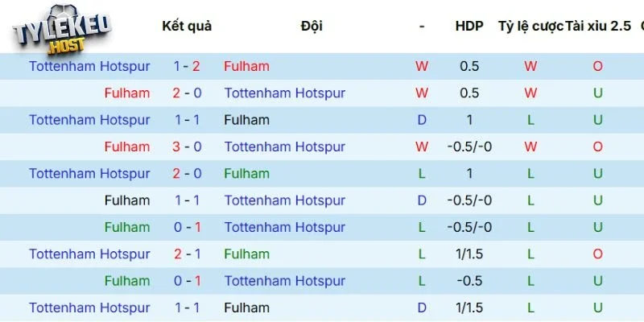Click the W result in the first row's dash column
Screen dimensions: 644x322
click(x=422, y=67)
